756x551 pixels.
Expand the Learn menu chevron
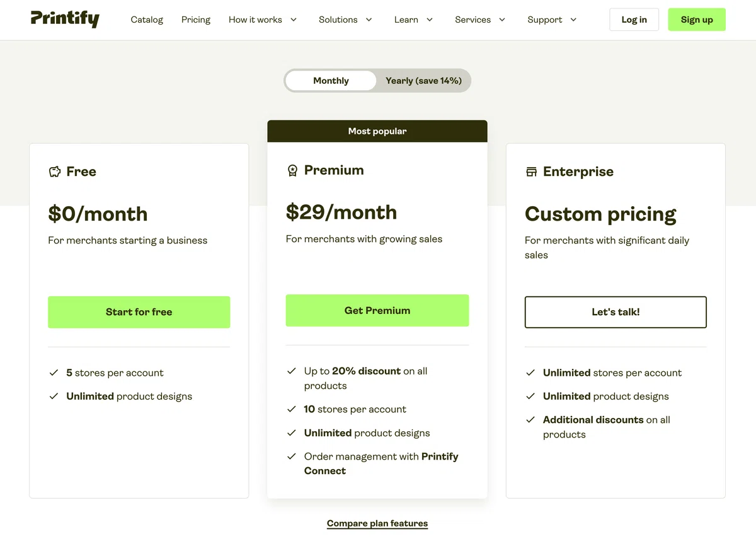tap(430, 20)
